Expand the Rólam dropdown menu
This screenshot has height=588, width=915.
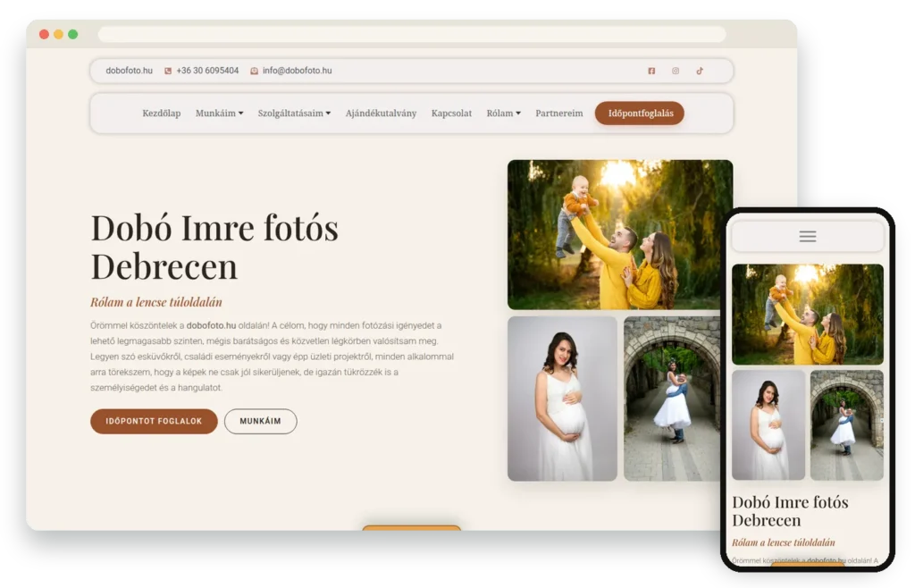coord(504,113)
